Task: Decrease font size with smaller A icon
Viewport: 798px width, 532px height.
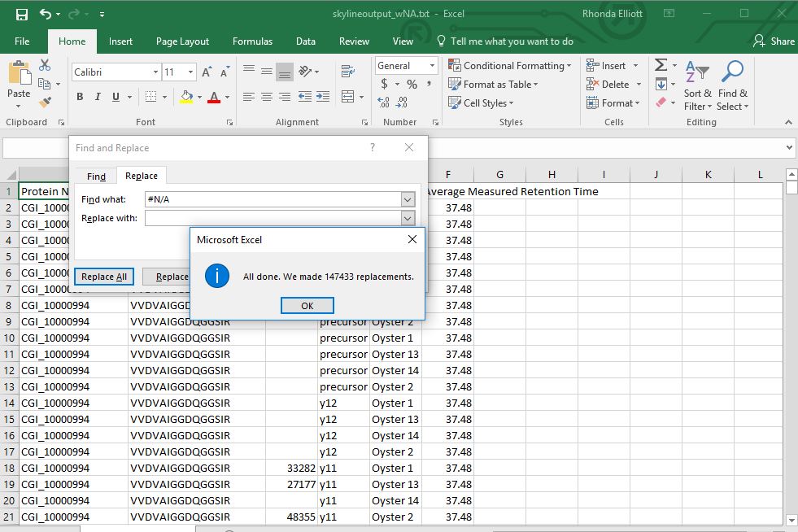Action: tap(225, 72)
